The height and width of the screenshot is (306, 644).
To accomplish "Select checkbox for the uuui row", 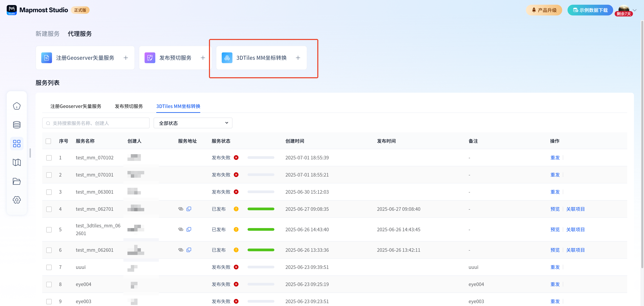I will pyautogui.click(x=49, y=267).
